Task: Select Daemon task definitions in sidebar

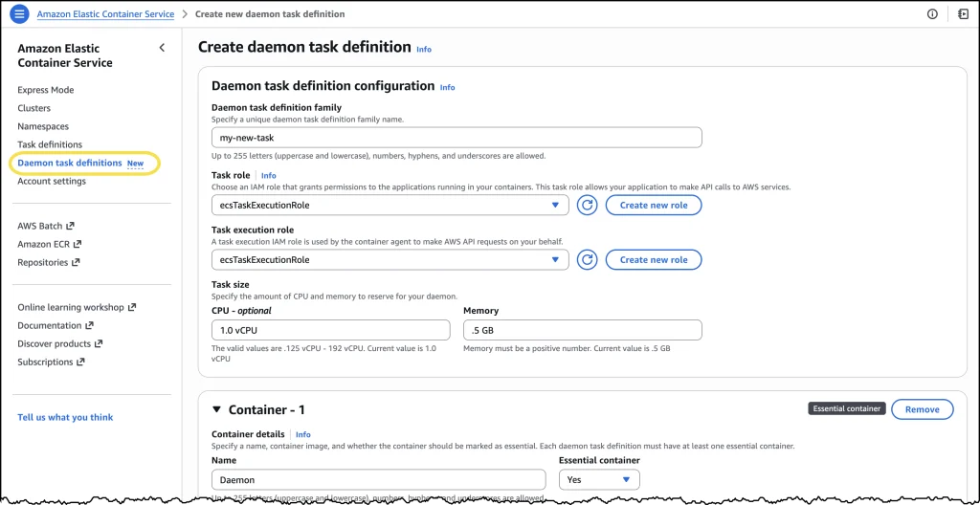Action: [x=70, y=163]
